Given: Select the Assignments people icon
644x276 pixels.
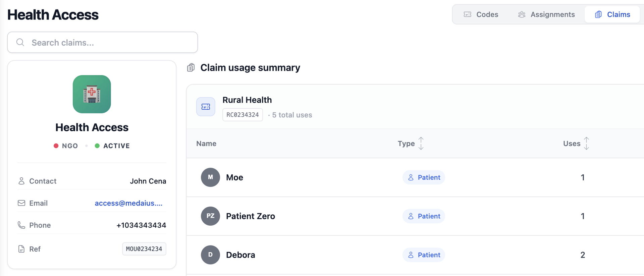Looking at the screenshot, I should point(521,14).
